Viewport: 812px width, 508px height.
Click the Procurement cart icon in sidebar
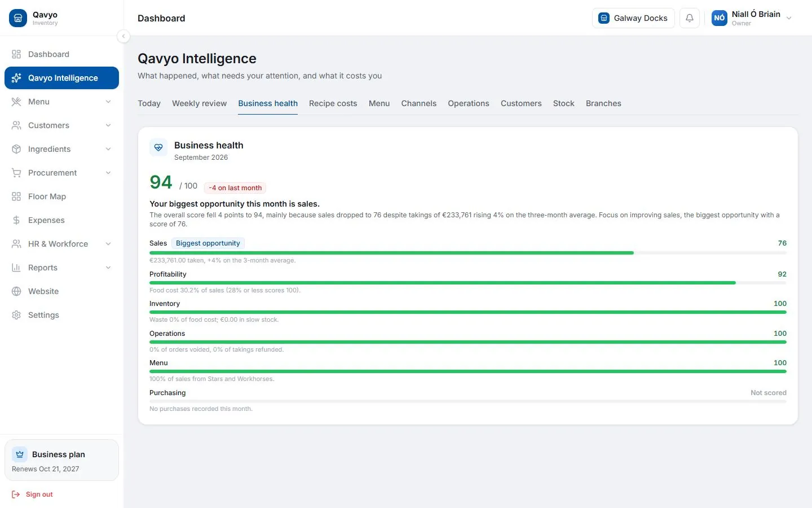coord(16,173)
